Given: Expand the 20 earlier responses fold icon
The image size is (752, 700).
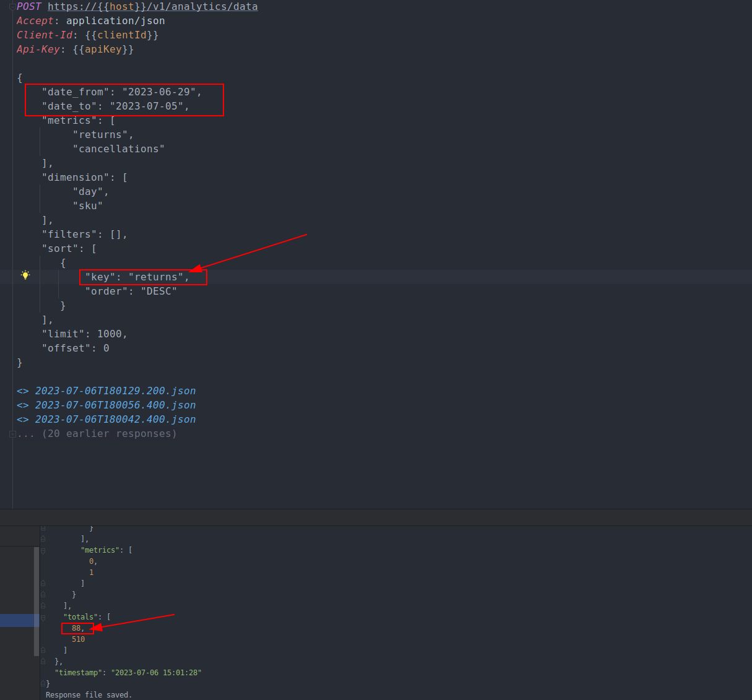Looking at the screenshot, I should (12, 434).
